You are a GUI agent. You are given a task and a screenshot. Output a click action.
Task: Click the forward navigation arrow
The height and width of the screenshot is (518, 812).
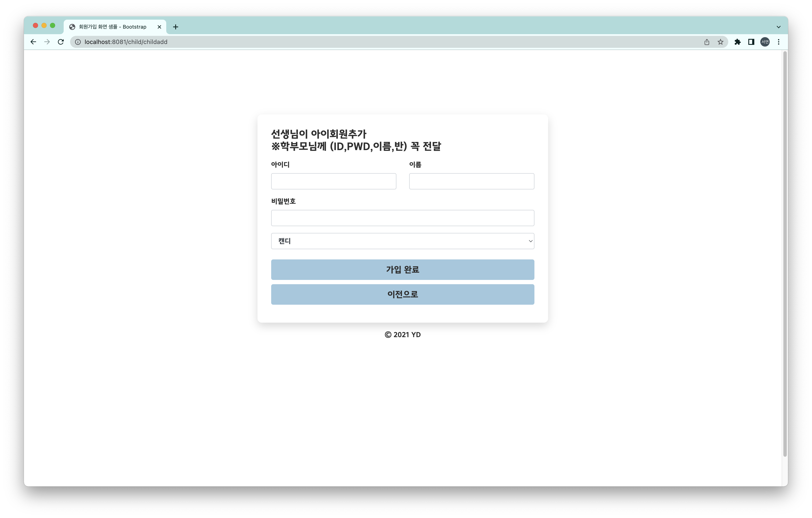click(x=47, y=42)
